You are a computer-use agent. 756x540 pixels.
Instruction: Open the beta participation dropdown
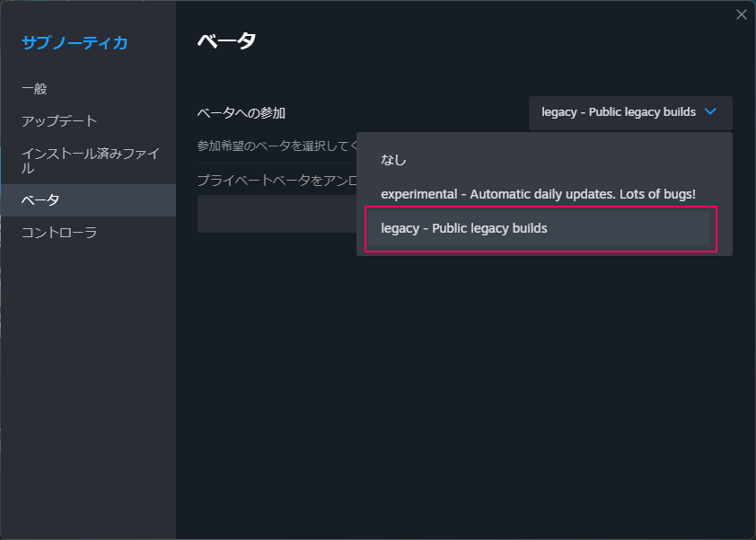630,112
